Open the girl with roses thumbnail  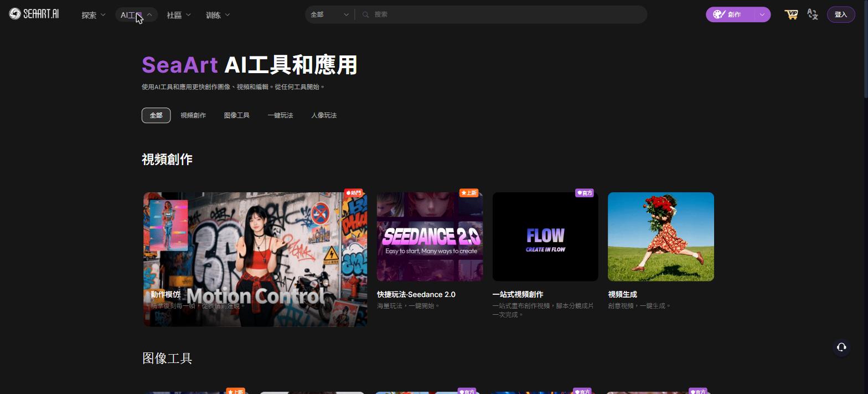(x=661, y=237)
